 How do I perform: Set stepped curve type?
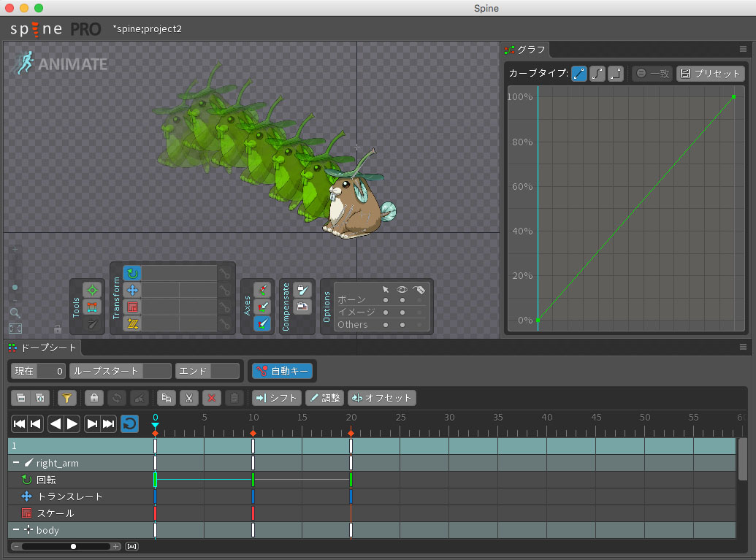click(616, 74)
